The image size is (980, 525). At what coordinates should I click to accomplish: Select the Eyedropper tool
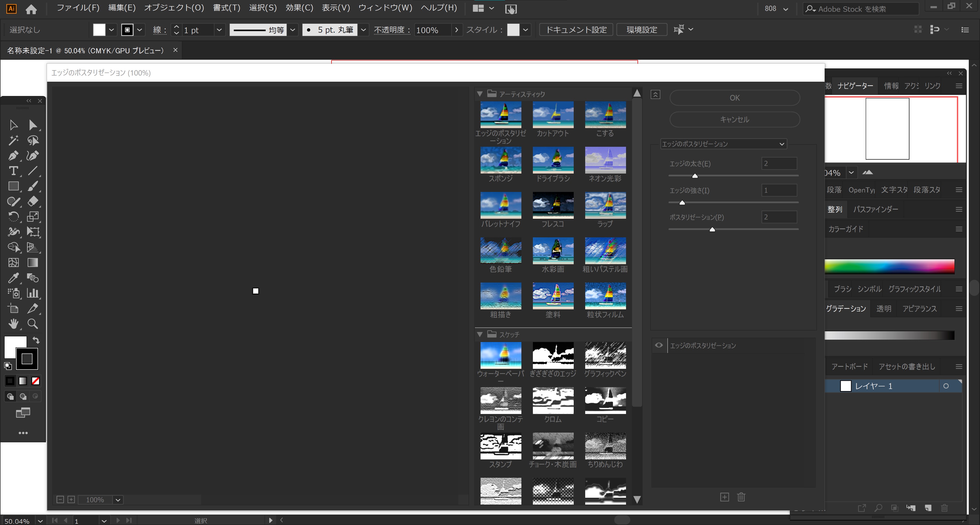coord(13,278)
